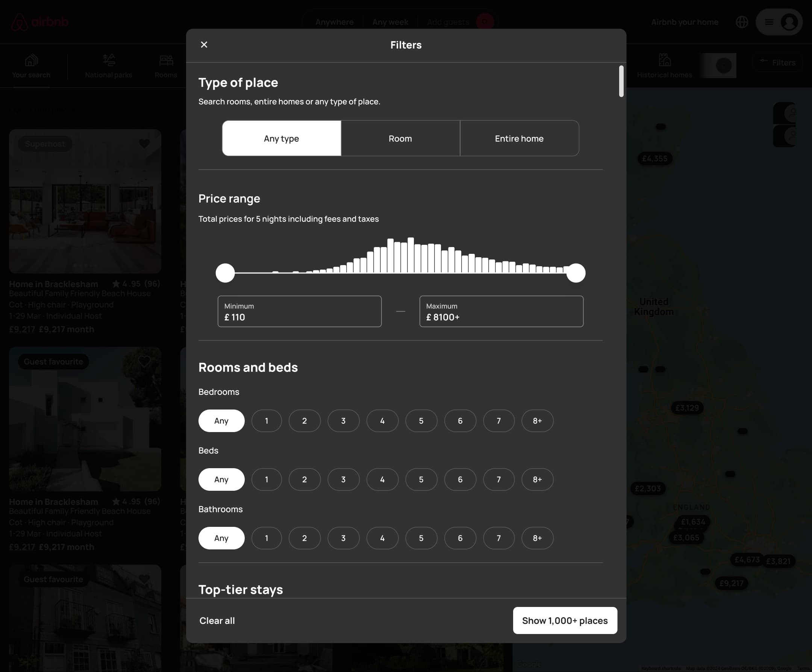Click the Anywhere search field
812x672 pixels.
(x=335, y=22)
